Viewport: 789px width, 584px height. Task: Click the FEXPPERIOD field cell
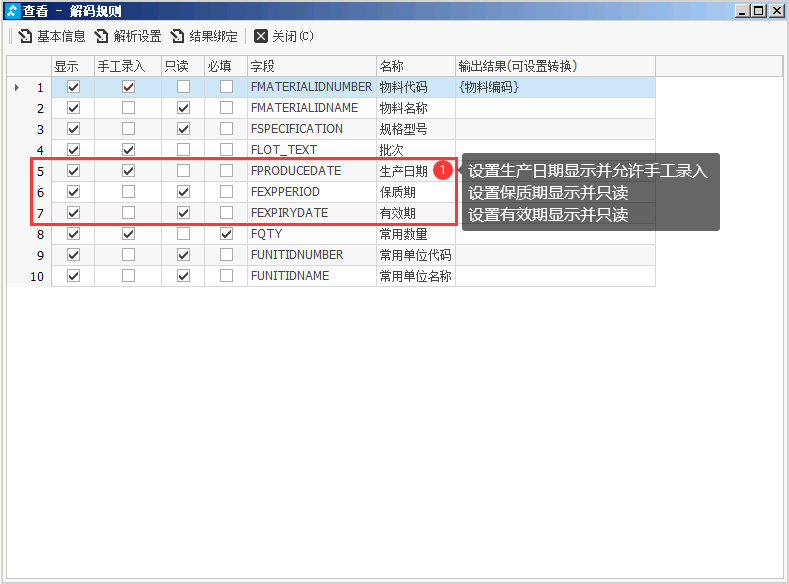(312, 192)
